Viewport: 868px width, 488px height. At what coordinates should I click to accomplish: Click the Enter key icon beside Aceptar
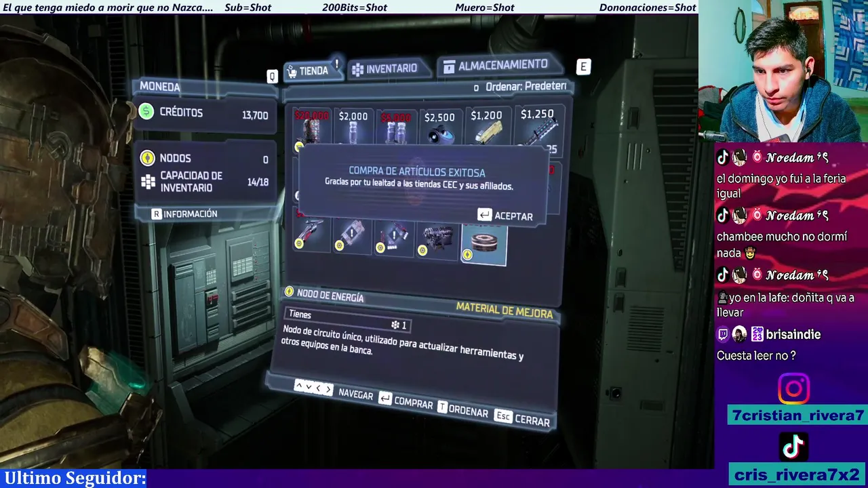tap(484, 215)
